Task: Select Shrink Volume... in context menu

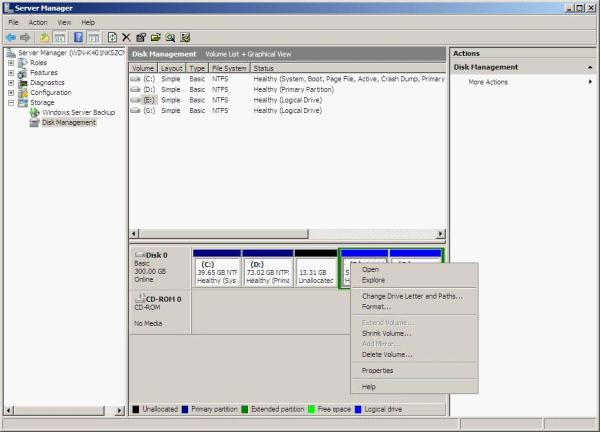Action: click(414, 333)
